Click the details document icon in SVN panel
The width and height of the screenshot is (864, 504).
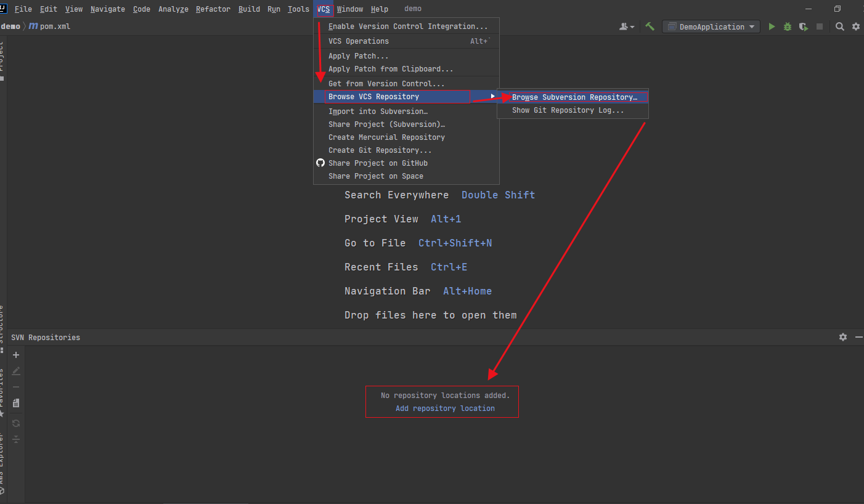16,403
